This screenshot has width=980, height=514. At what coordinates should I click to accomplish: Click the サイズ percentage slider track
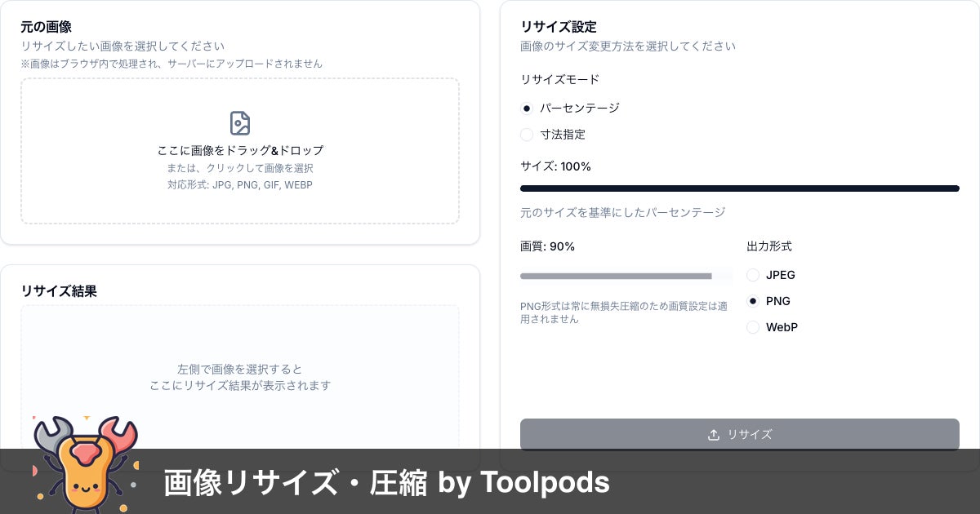(739, 188)
